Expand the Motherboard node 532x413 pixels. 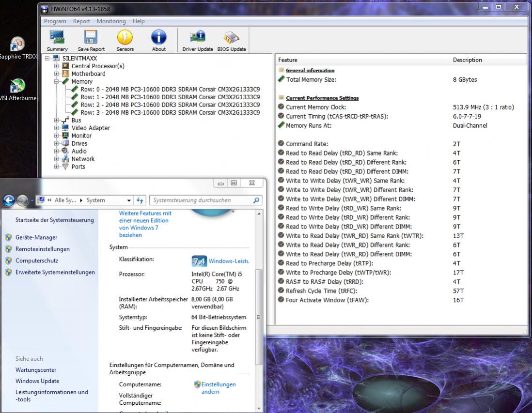point(56,74)
